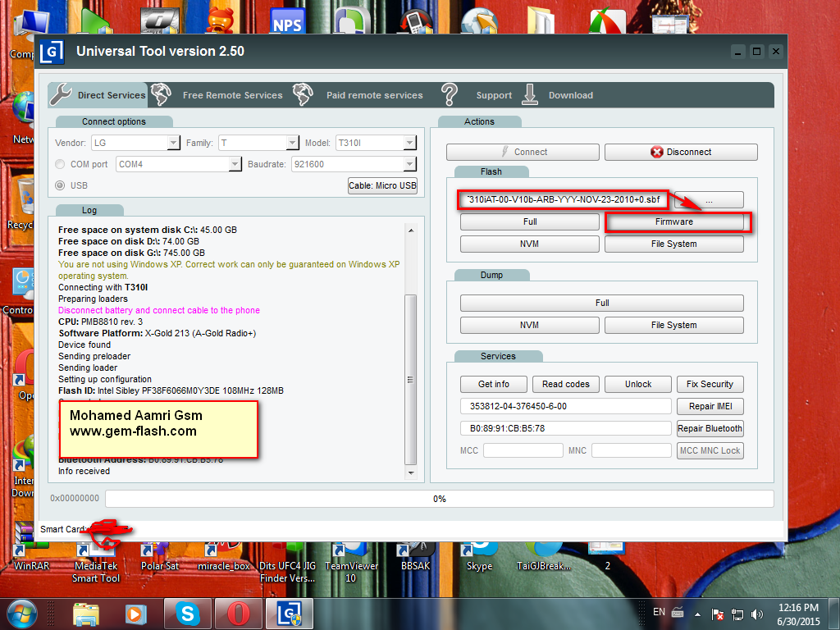Screen dimensions: 840x630
Task: Click the firmware file path field
Action: click(x=563, y=200)
